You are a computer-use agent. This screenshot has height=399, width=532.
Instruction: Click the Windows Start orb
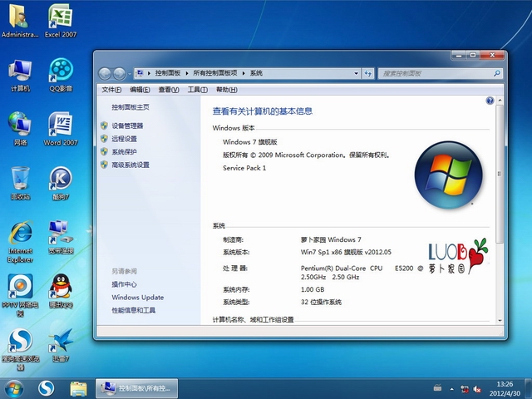tap(13, 389)
